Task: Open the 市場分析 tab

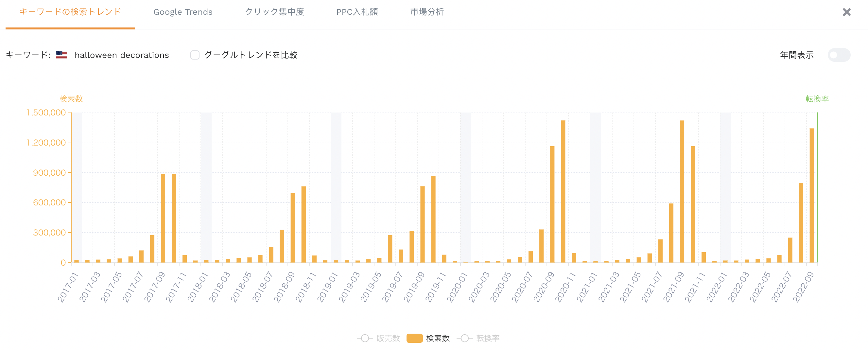Action: pos(427,12)
